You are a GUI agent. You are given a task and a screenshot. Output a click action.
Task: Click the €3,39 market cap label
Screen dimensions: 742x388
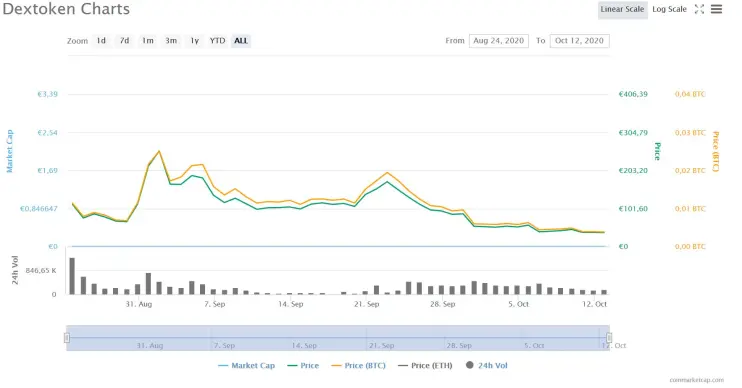47,94
